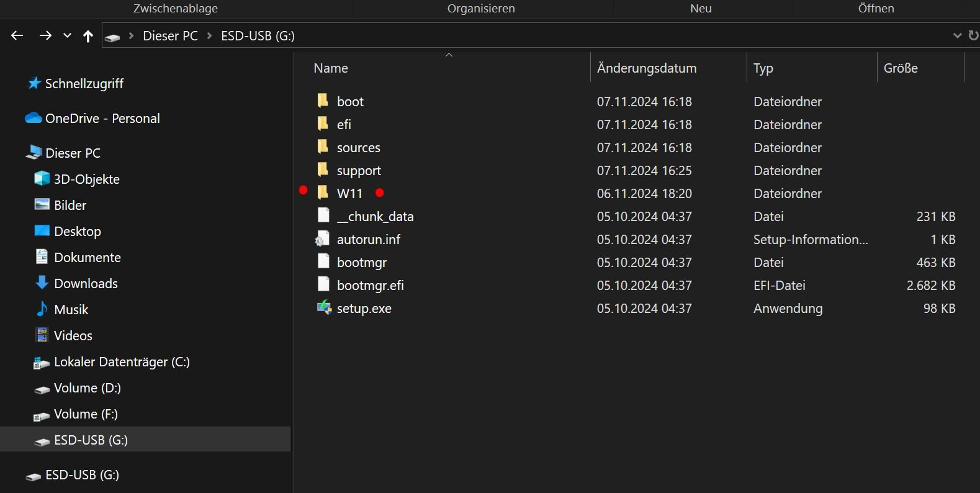Open the recent locations dropdown arrow
The height and width of the screenshot is (493, 980).
(67, 35)
